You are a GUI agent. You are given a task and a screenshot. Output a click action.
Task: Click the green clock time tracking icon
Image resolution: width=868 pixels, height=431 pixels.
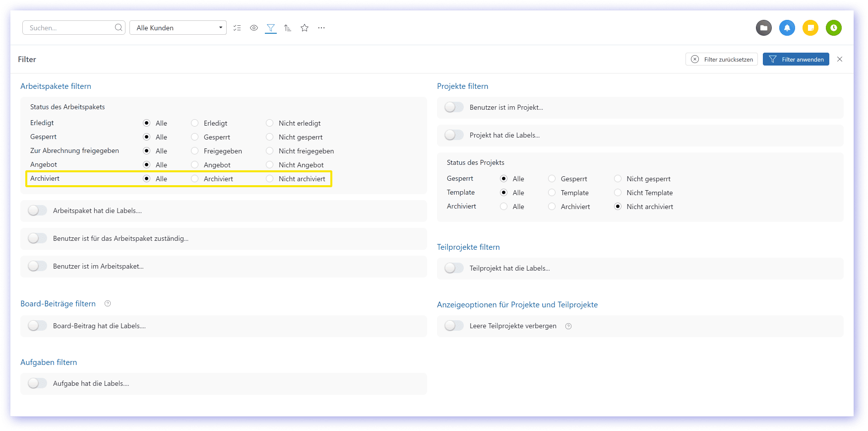834,28
